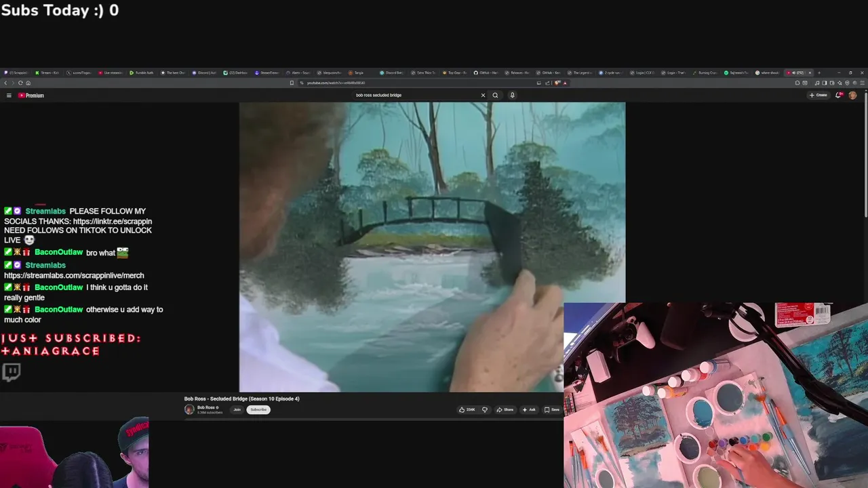Click the Join button under the video
This screenshot has width=868, height=488.
pos(237,409)
